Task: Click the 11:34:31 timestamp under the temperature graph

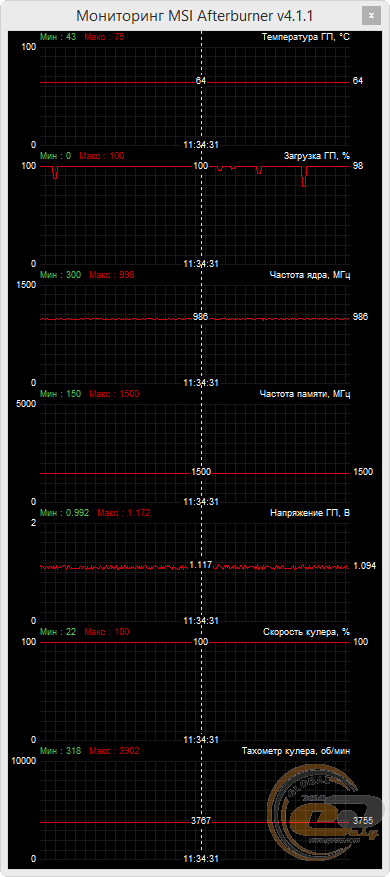Action: pyautogui.click(x=201, y=145)
